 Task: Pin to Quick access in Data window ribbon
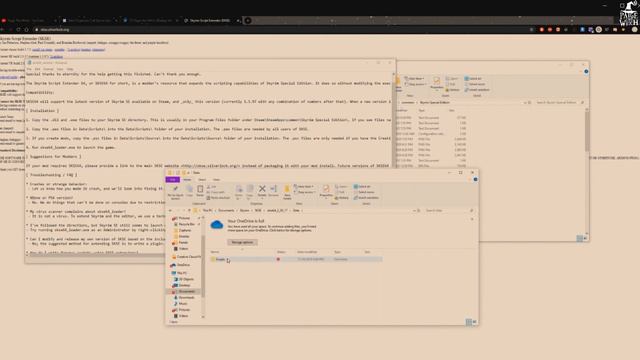tap(176, 192)
